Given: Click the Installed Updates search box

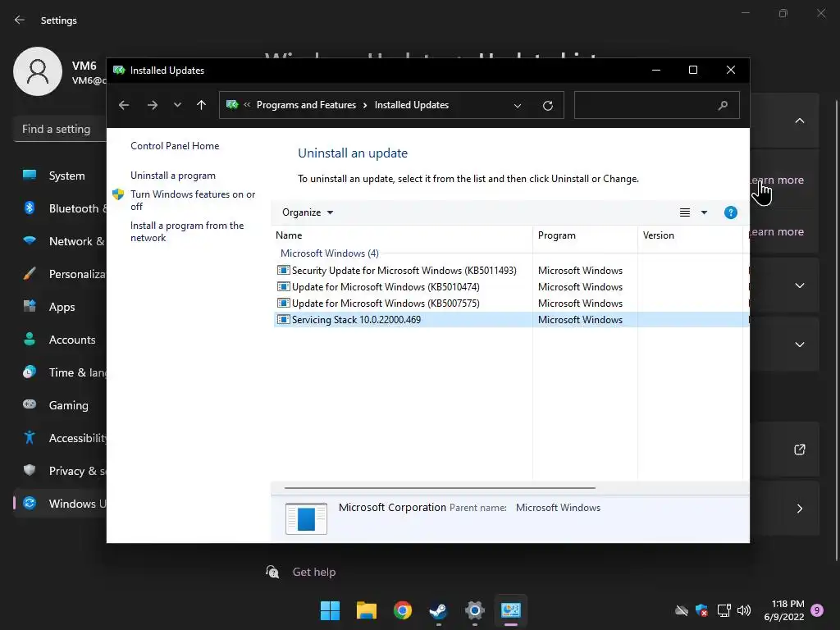Looking at the screenshot, I should point(657,105).
